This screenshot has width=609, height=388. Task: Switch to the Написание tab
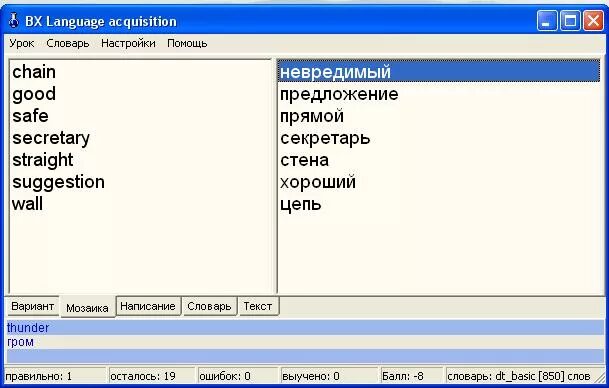(148, 306)
